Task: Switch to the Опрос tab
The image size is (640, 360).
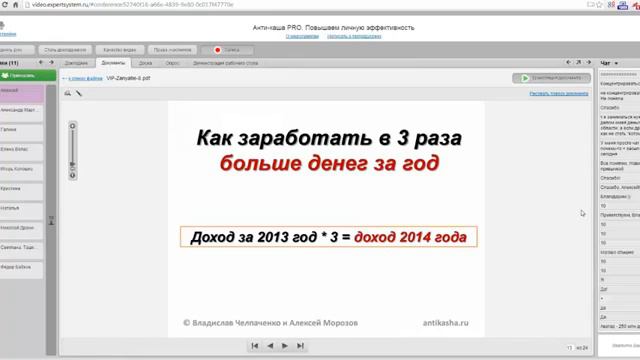Action: pos(172,63)
